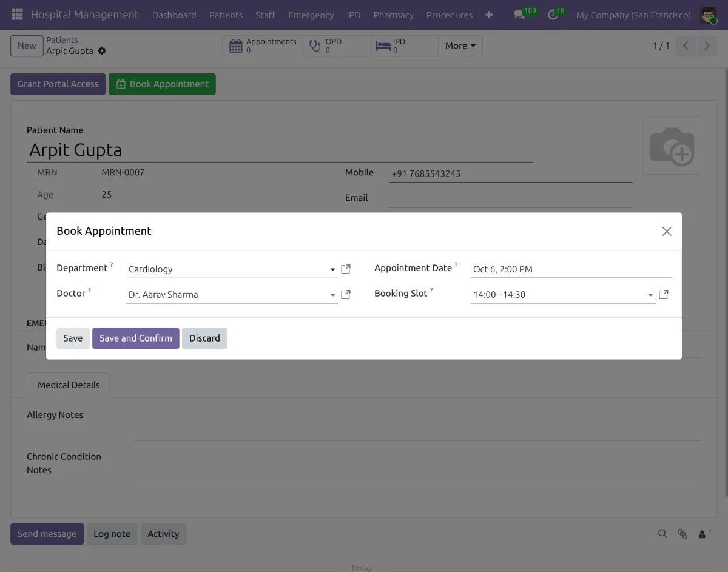728x572 pixels.
Task: Switch to the Medical Details tab
Action: pos(69,385)
